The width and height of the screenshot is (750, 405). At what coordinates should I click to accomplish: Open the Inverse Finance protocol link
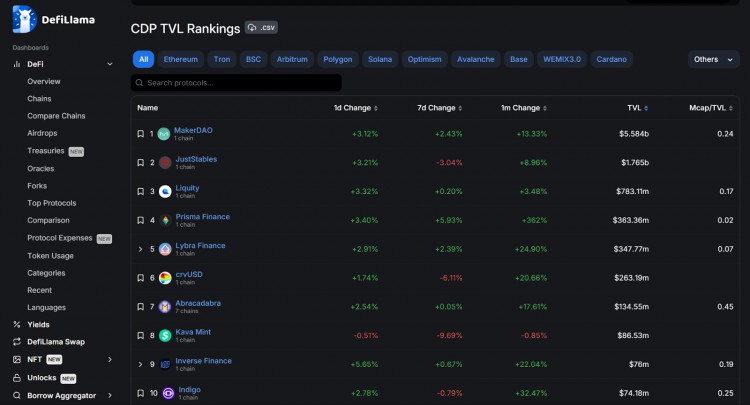point(203,360)
